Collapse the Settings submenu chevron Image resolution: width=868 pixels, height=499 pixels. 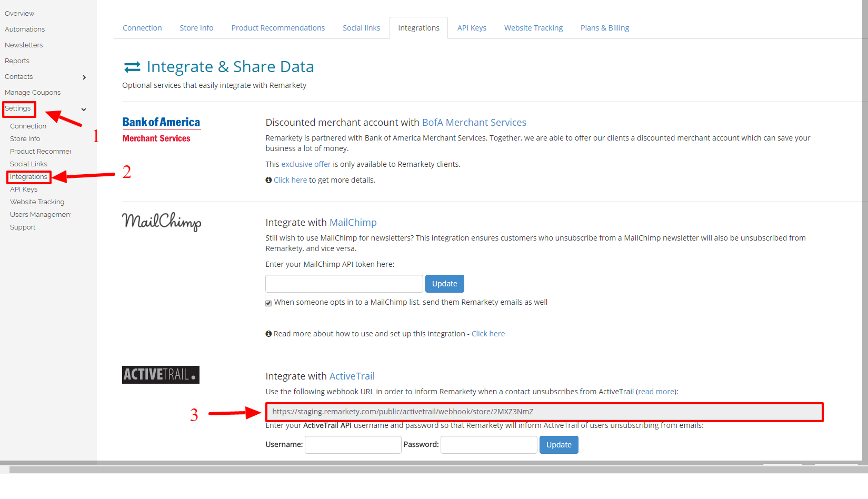tap(84, 109)
